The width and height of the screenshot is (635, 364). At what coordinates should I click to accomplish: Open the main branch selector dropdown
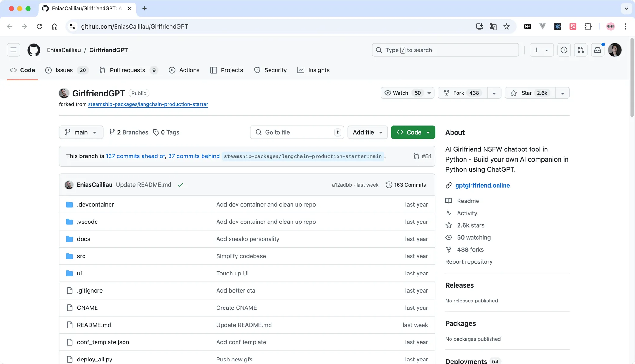tap(81, 132)
